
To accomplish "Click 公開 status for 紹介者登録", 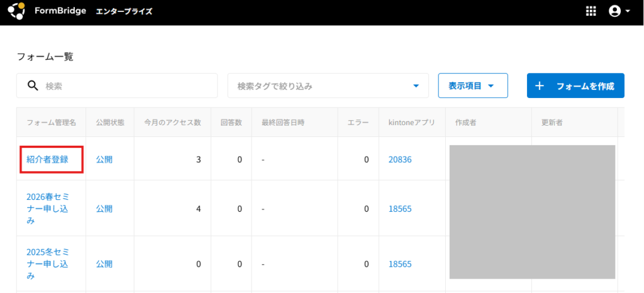I will pyautogui.click(x=104, y=160).
